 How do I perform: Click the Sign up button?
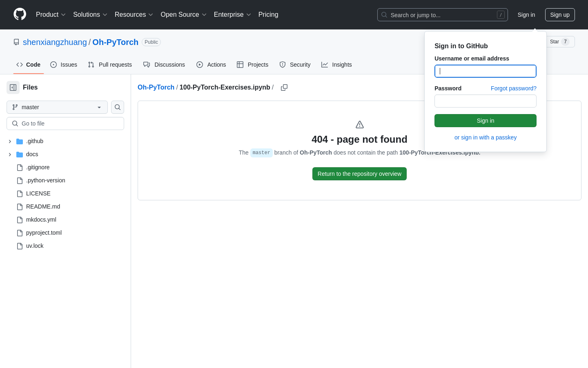[560, 15]
